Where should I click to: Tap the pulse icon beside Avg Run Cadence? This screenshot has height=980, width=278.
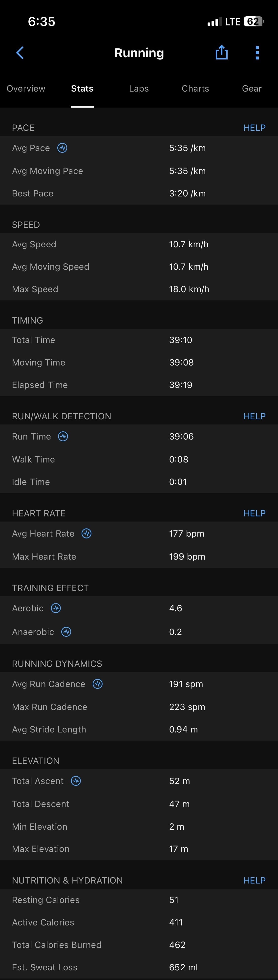(x=98, y=684)
